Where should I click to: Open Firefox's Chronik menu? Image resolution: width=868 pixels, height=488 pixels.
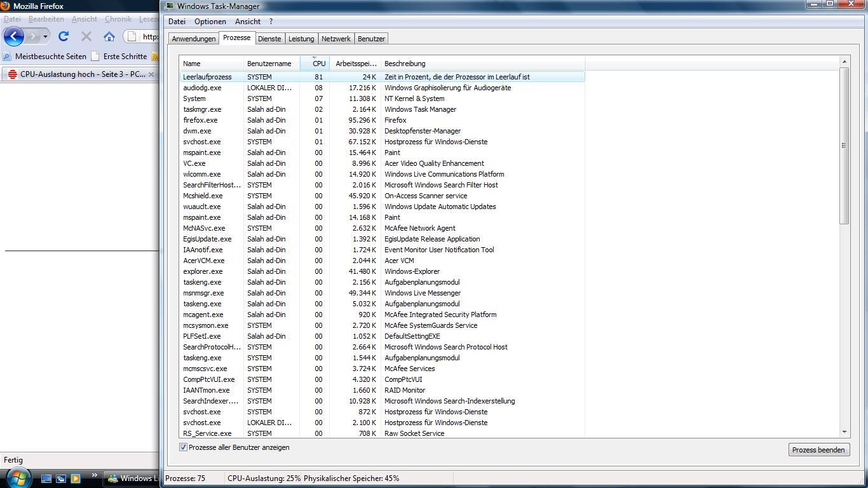point(118,19)
